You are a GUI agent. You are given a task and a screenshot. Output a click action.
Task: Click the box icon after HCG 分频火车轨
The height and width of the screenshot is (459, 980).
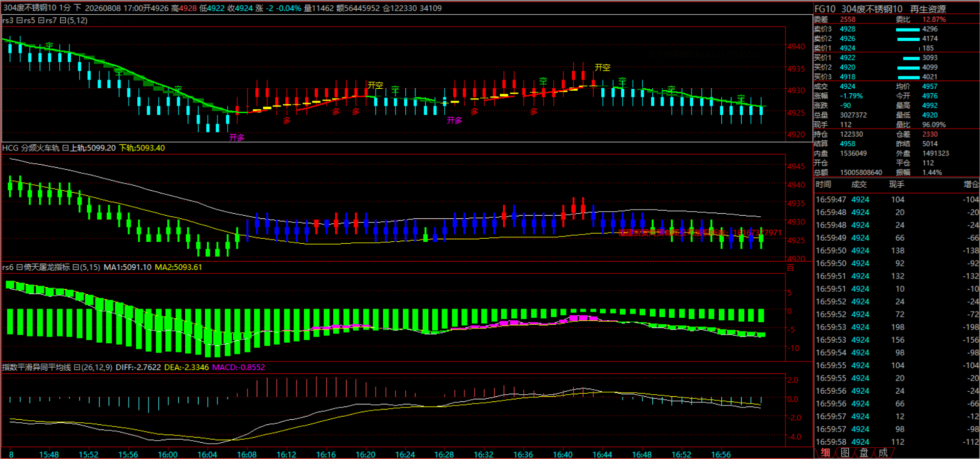tap(65, 148)
